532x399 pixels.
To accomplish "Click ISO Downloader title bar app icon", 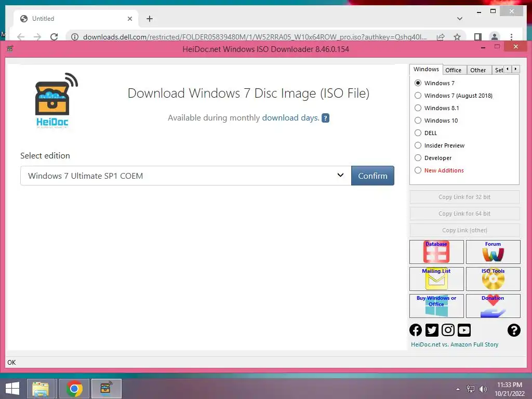I will [x=10, y=48].
